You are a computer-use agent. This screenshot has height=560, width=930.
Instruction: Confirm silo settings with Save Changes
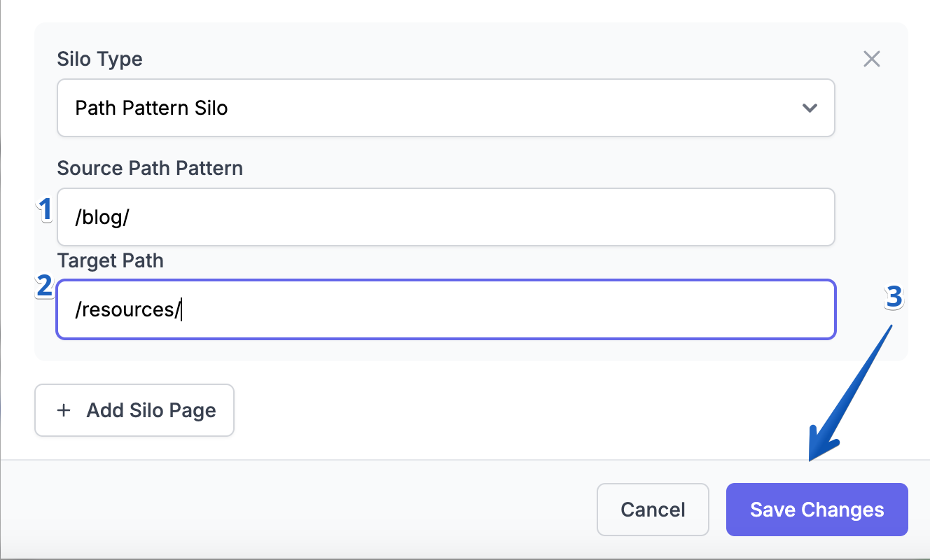point(817,510)
